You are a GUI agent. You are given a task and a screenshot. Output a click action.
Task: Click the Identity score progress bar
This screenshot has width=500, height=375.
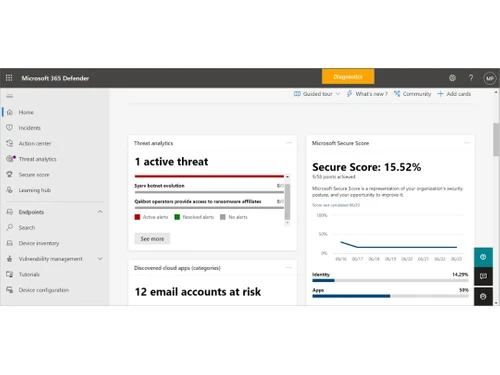(x=390, y=280)
